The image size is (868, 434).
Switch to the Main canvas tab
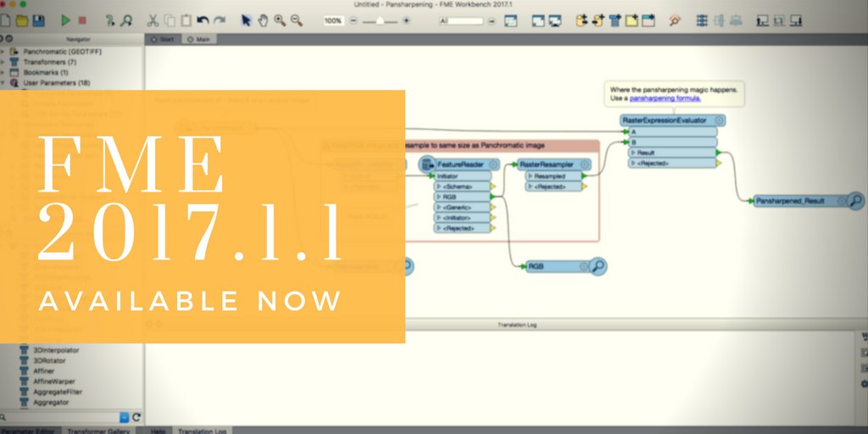(198, 39)
